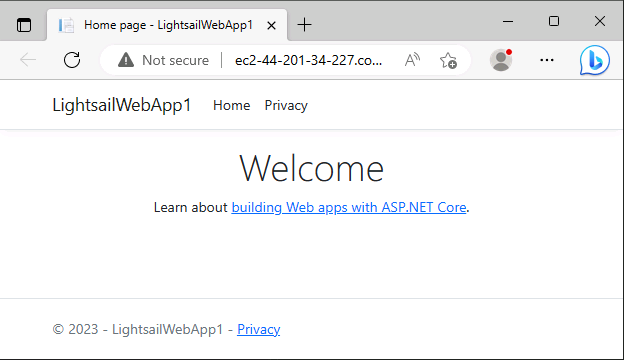Open the Bing chat sidebar icon
Image resolution: width=624 pixels, height=360 pixels.
(x=595, y=60)
